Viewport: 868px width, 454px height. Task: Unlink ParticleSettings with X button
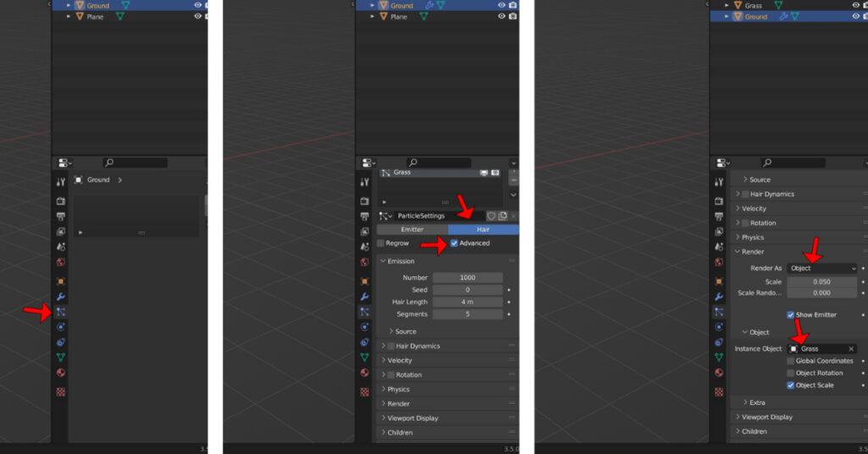[x=514, y=216]
